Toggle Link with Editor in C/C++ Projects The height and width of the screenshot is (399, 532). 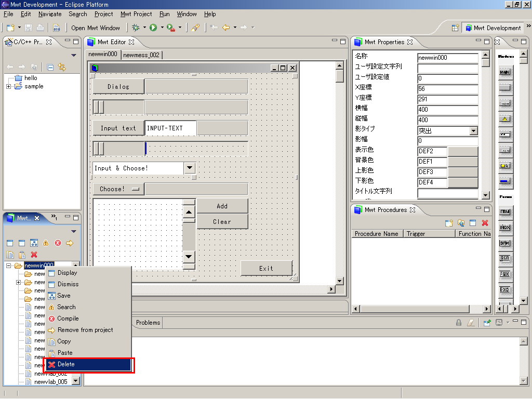coord(62,67)
